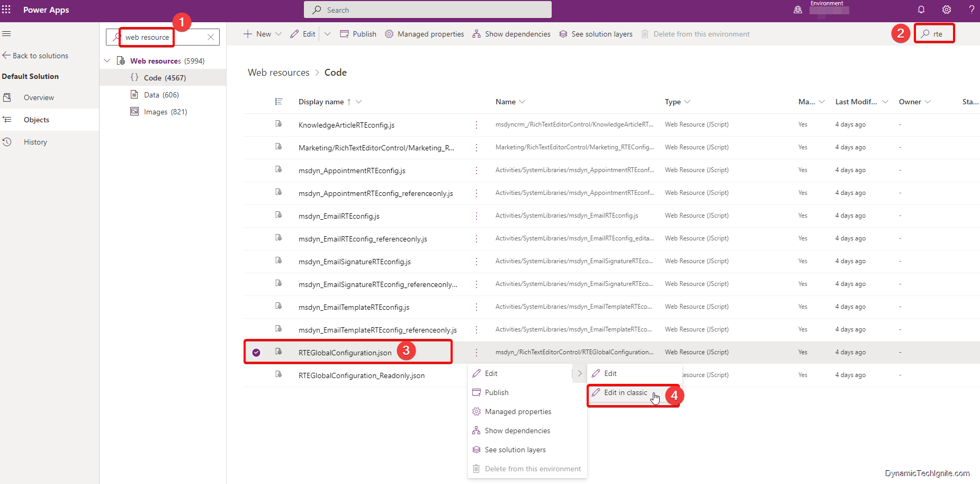Click See solution layers in command bar
The image size is (980, 484).
596,34
